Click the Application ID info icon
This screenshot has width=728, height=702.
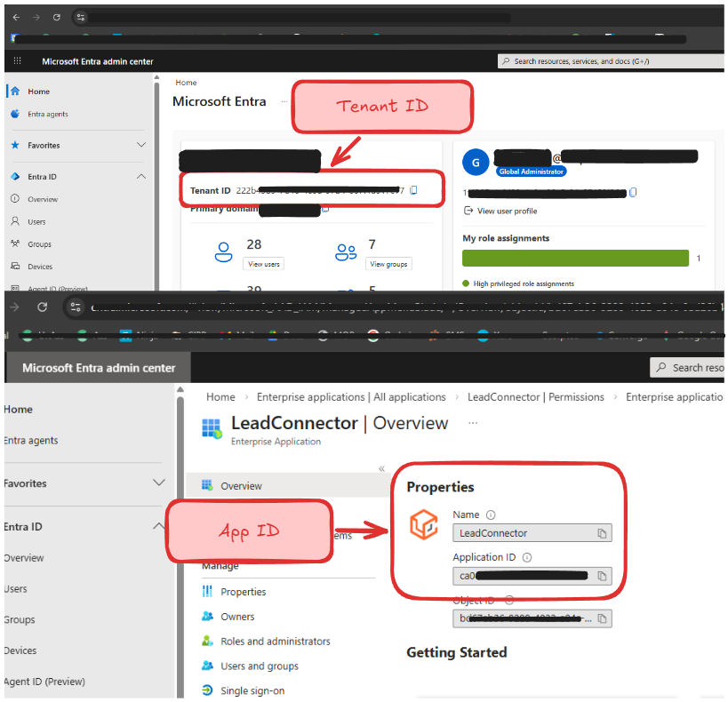526,558
